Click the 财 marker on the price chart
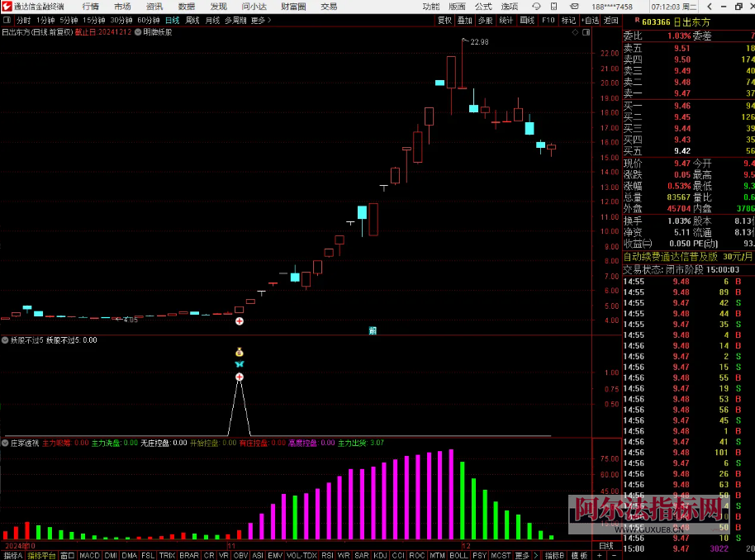The image size is (755, 560). pyautogui.click(x=373, y=330)
